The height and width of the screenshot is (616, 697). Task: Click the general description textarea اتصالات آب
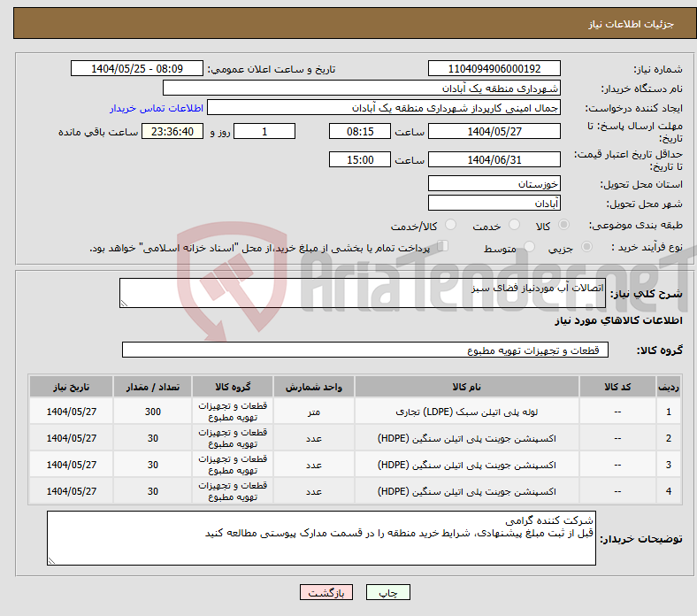click(x=363, y=293)
